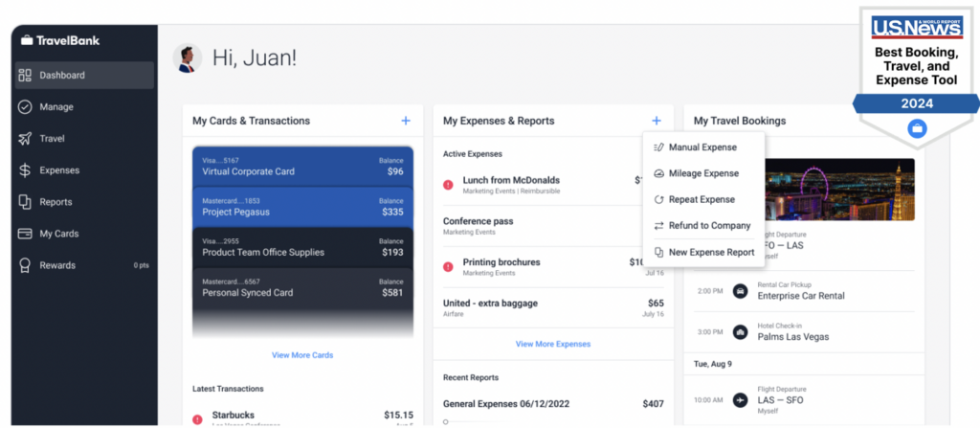Open the Rewards label in sidebar
Screen dimensions: 980x428
tap(57, 265)
